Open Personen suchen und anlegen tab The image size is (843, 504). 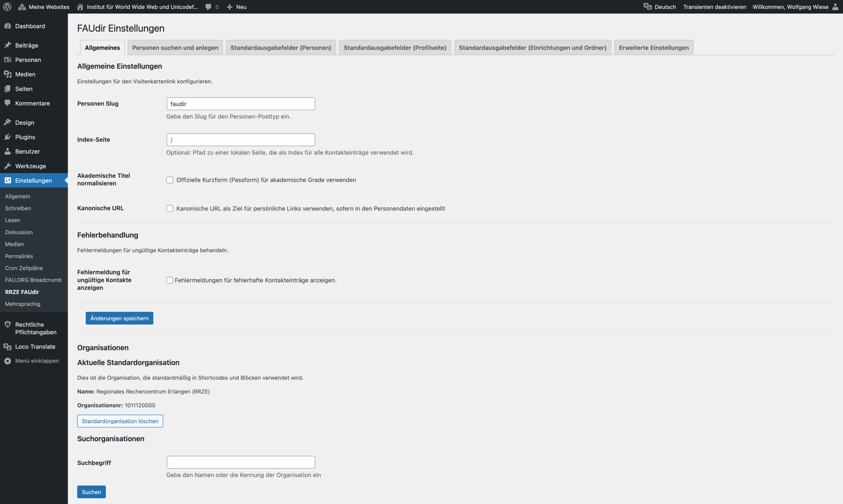click(x=175, y=47)
